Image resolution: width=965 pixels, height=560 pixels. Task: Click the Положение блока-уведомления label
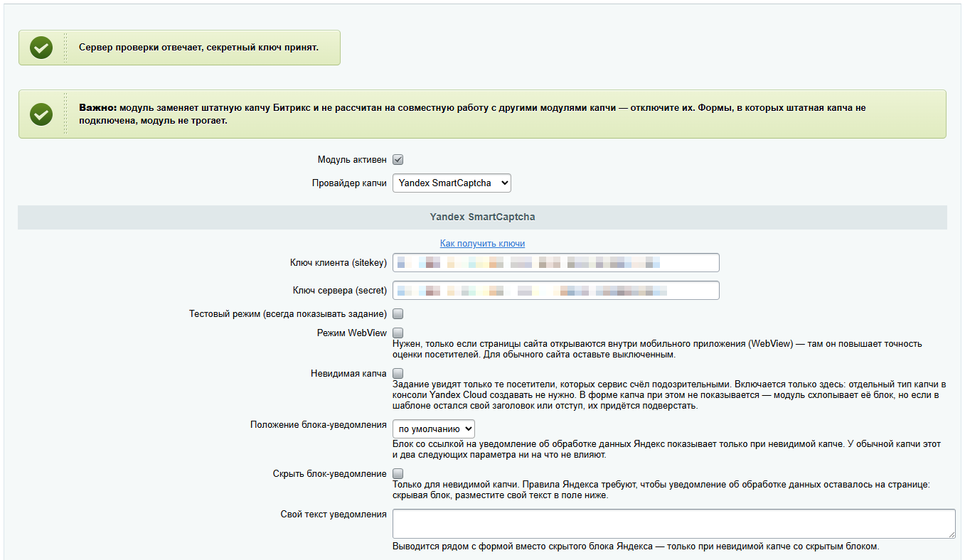319,425
